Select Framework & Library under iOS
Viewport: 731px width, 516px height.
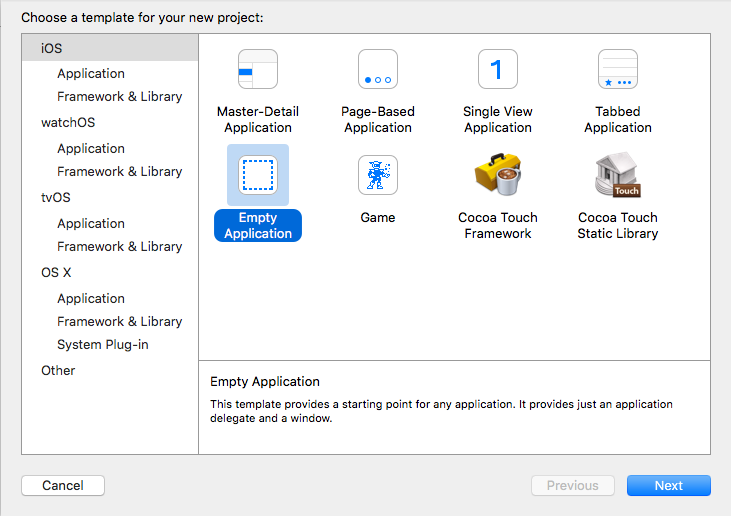pyautogui.click(x=119, y=96)
